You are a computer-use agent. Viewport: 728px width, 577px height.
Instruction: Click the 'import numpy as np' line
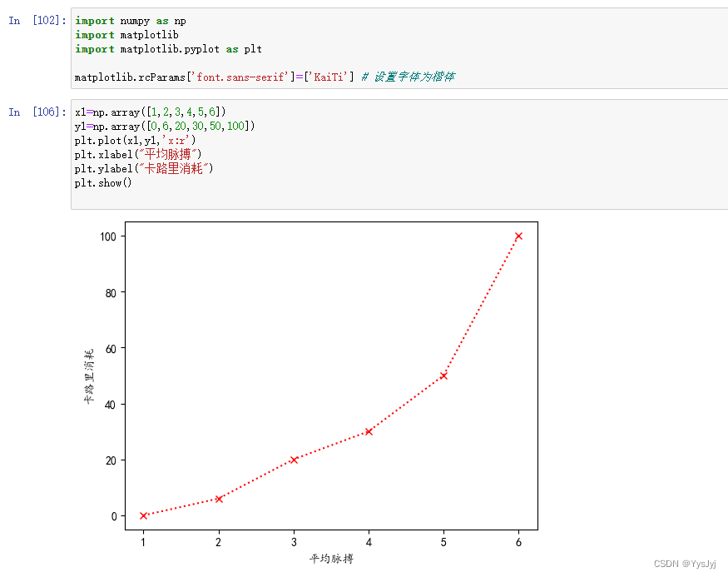131,21
